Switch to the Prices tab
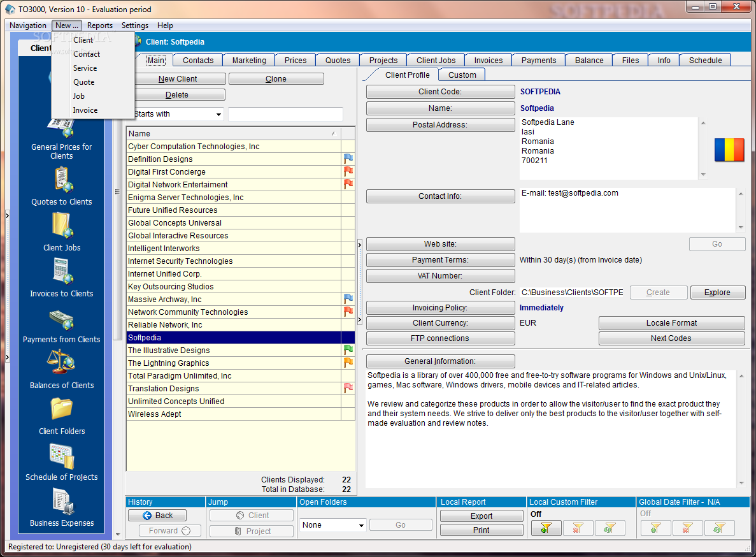 tap(296, 61)
